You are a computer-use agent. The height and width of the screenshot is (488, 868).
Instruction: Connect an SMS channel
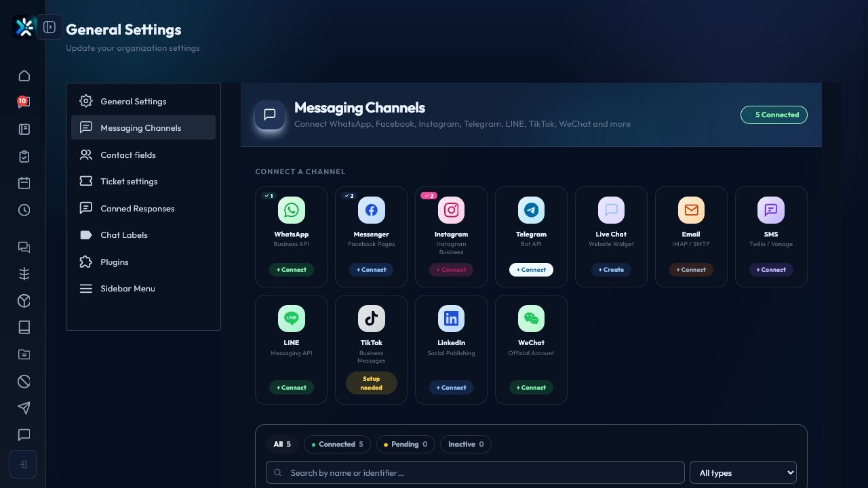tap(771, 270)
